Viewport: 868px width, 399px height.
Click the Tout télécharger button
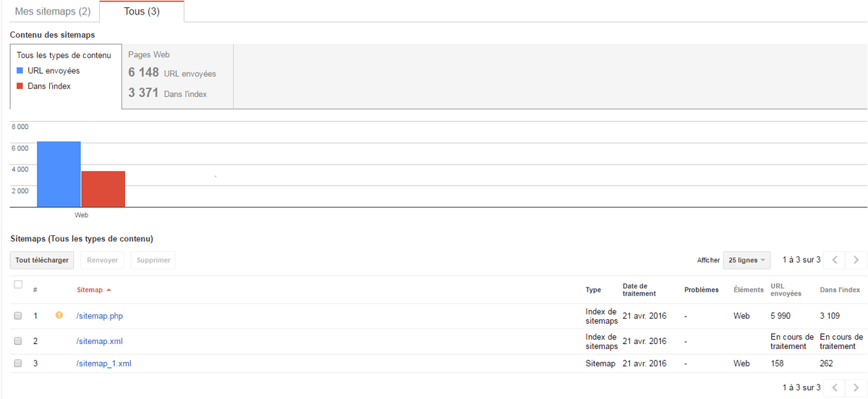[x=42, y=260]
